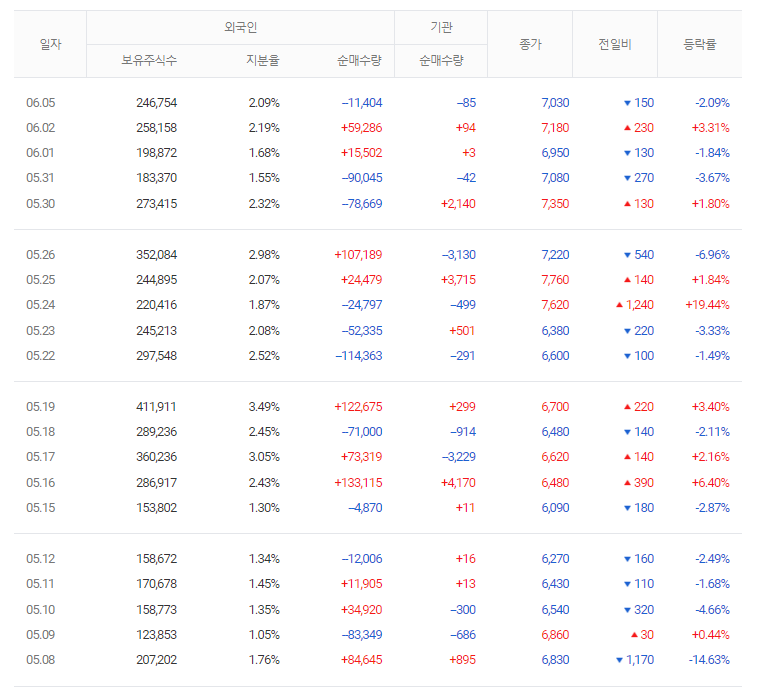
Task: Click the 540 price decrease value
Action: point(644,254)
